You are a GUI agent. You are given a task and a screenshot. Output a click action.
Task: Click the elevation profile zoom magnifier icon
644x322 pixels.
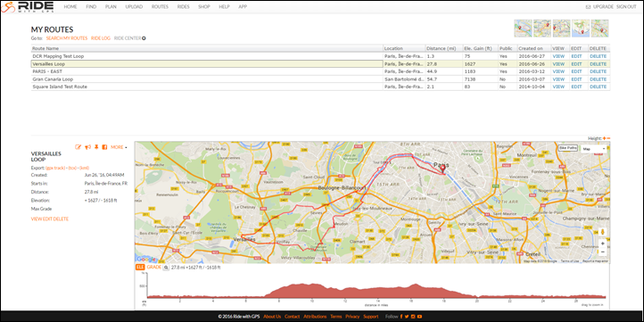[166, 268]
